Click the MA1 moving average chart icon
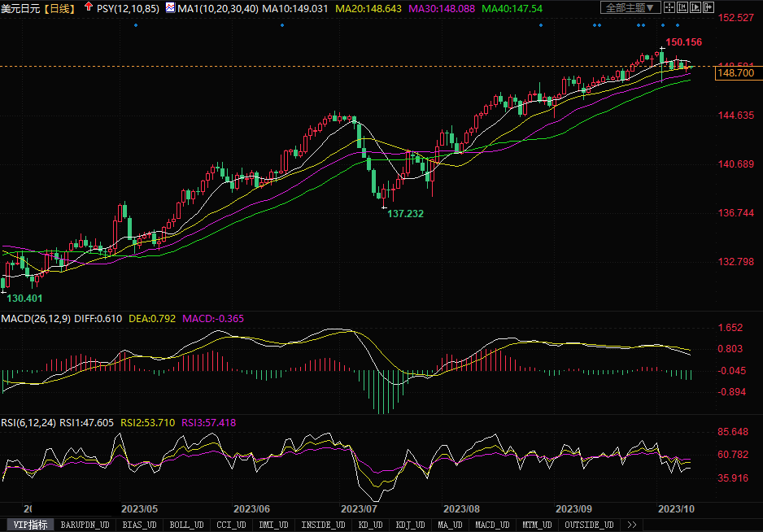 pyautogui.click(x=169, y=8)
